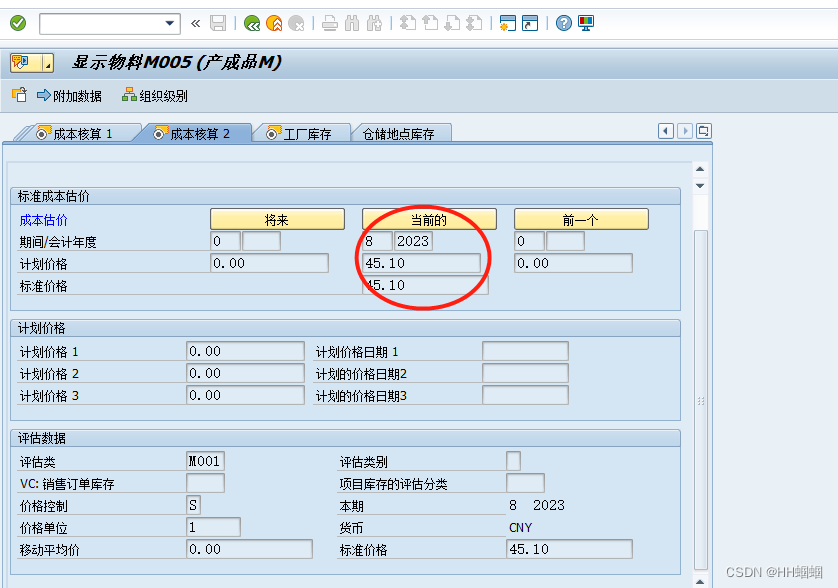
Task: Switch to the 工厂库存 tab
Action: coord(305,132)
